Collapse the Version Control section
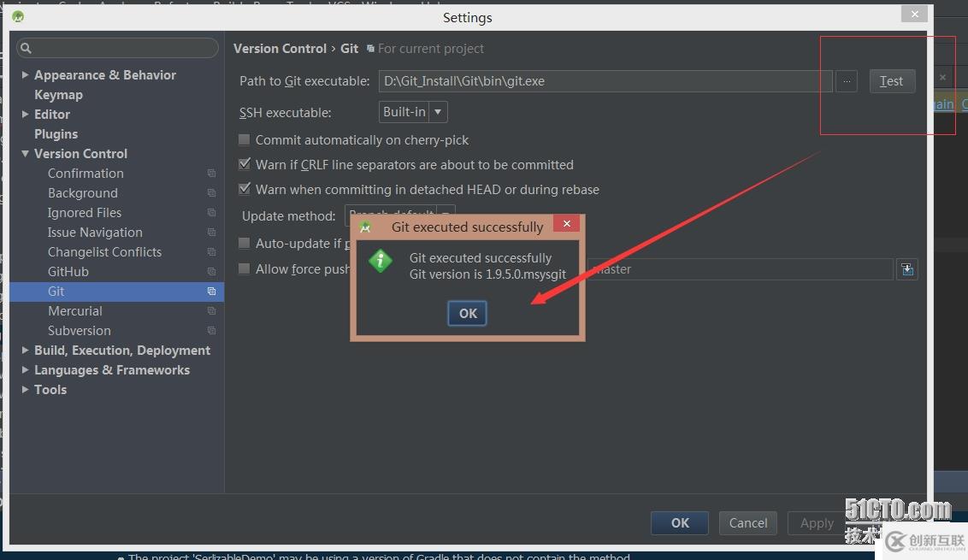This screenshot has width=968, height=560. click(26, 154)
